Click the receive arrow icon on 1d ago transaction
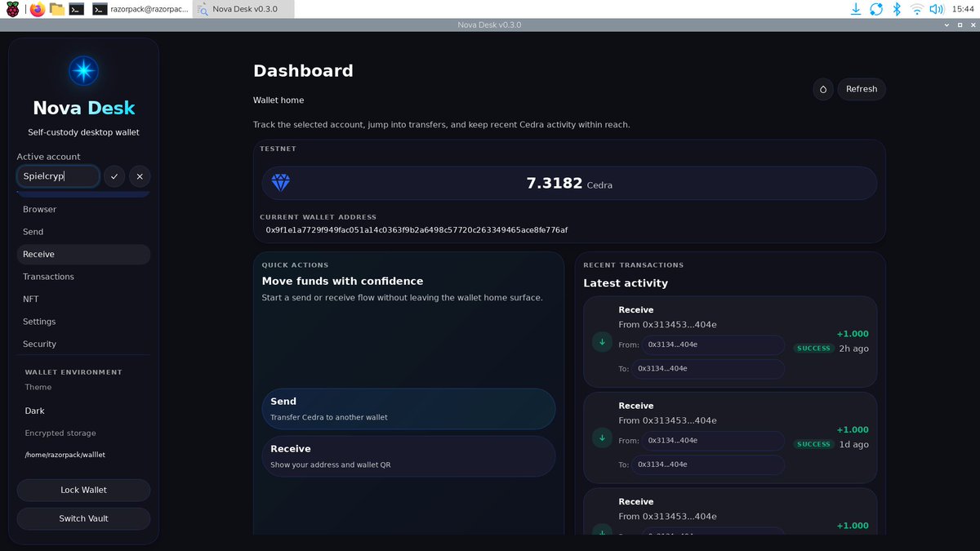This screenshot has width=980, height=551. click(603, 438)
